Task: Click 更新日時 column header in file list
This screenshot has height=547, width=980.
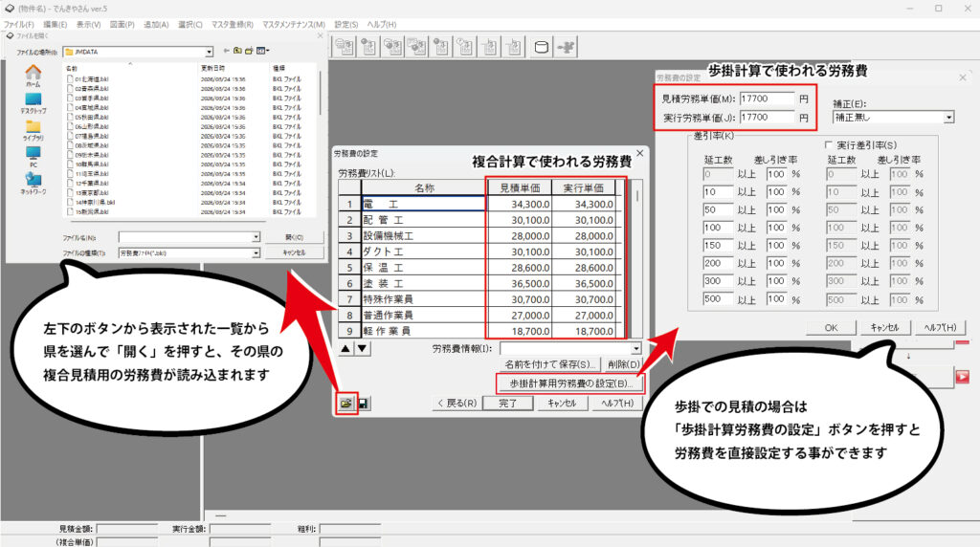Action: [x=234, y=68]
